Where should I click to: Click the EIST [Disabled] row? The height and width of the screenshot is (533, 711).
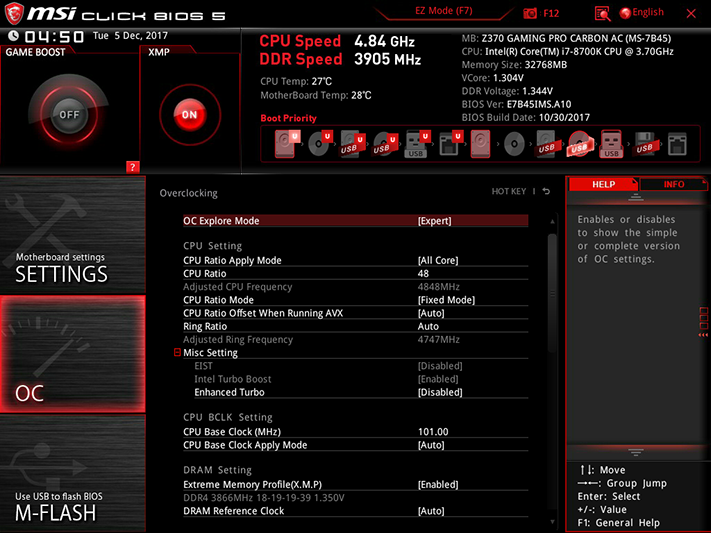point(361,366)
